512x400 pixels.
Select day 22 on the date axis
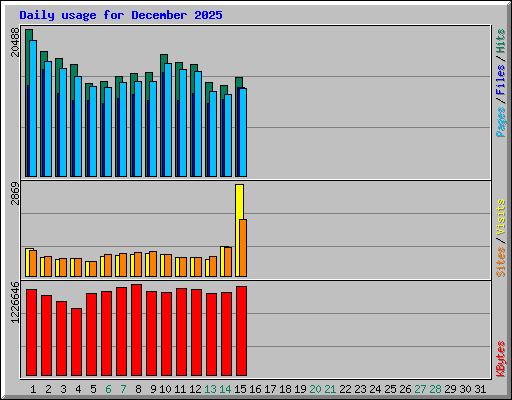tap(345, 389)
